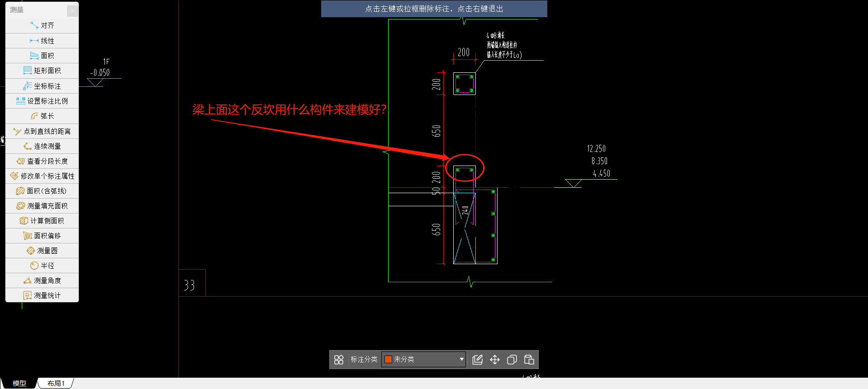Click 修改单个标注属性 edit annotation property
This screenshot has width=868, height=389.
pos(42,176)
